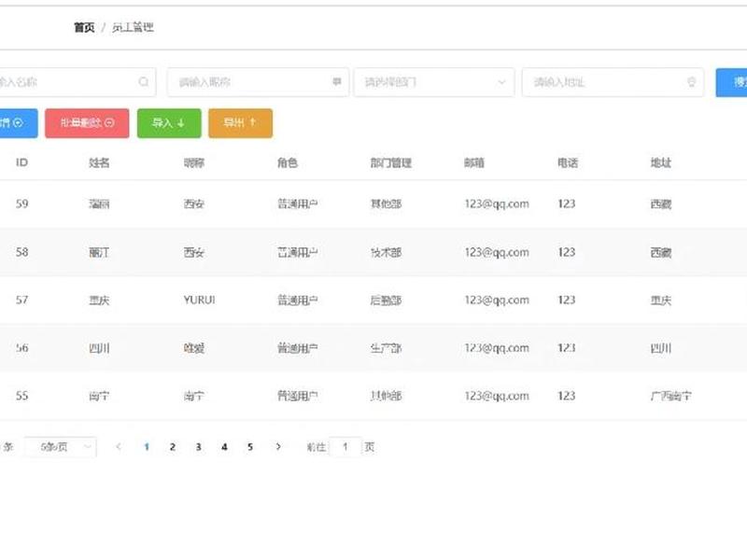Click the 邮箱 column header
The height and width of the screenshot is (560, 747).
tap(474, 162)
